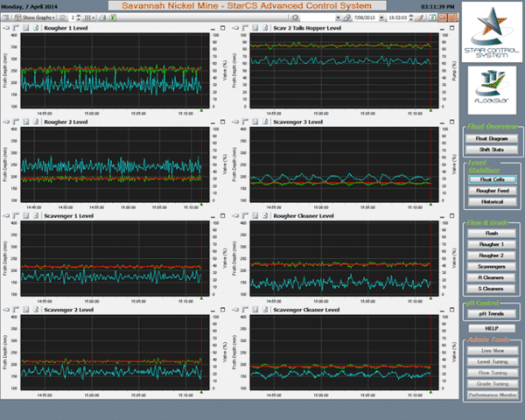
Task: Click the green time marker under Scavenger Cleaner graph
Action: pyautogui.click(x=430, y=392)
